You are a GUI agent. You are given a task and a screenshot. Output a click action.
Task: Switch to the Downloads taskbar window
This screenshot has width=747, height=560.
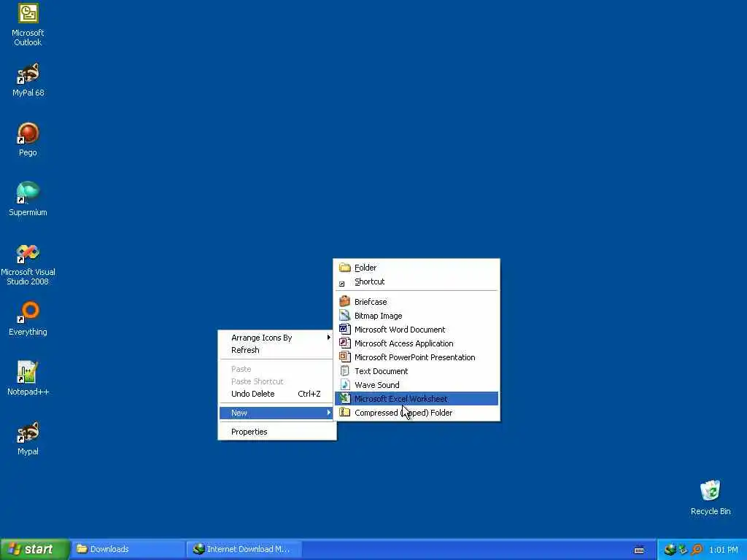(x=128, y=549)
